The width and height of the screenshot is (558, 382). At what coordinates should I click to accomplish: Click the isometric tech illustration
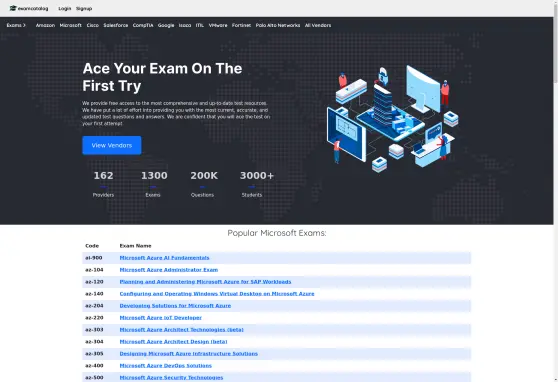(393, 118)
